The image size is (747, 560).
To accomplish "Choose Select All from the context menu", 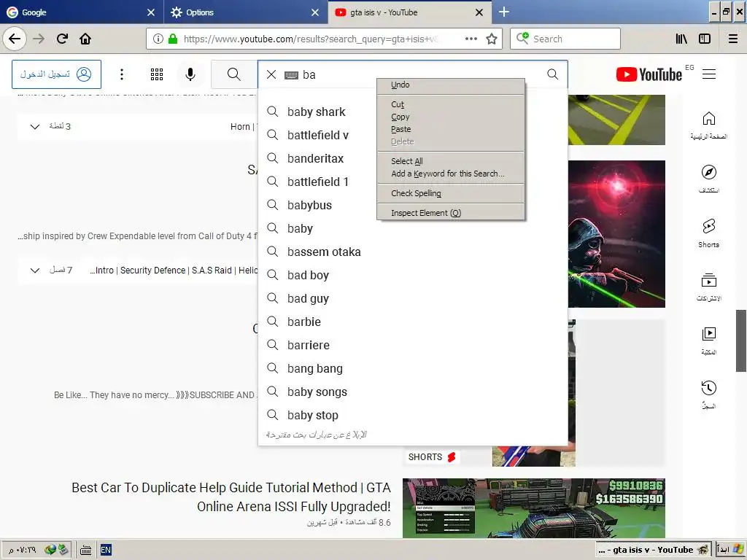I will coord(451,161).
